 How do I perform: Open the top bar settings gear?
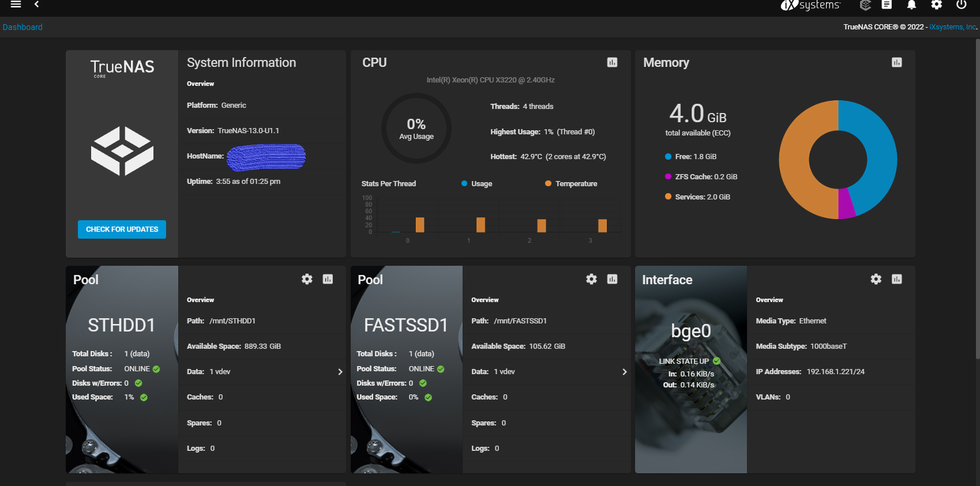pyautogui.click(x=937, y=5)
